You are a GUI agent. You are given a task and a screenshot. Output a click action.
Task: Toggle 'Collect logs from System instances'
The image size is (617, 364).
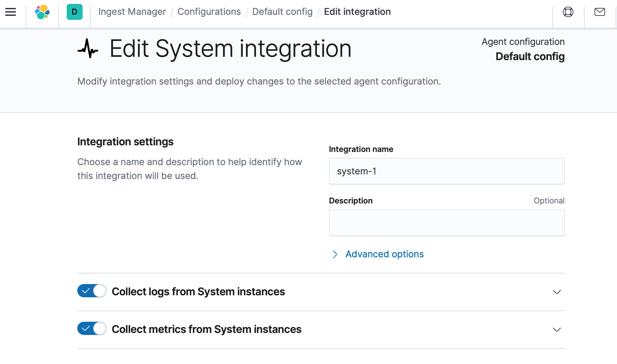coord(91,291)
